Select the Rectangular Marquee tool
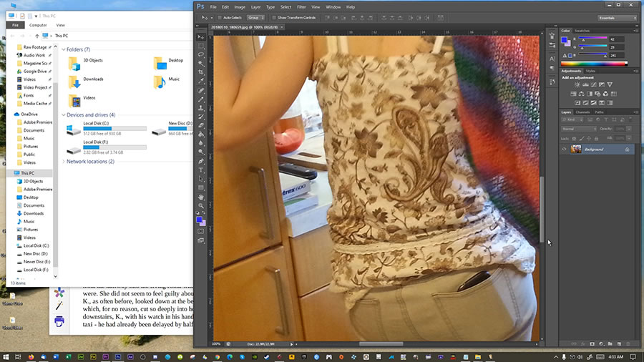The image size is (644, 362). click(201, 46)
